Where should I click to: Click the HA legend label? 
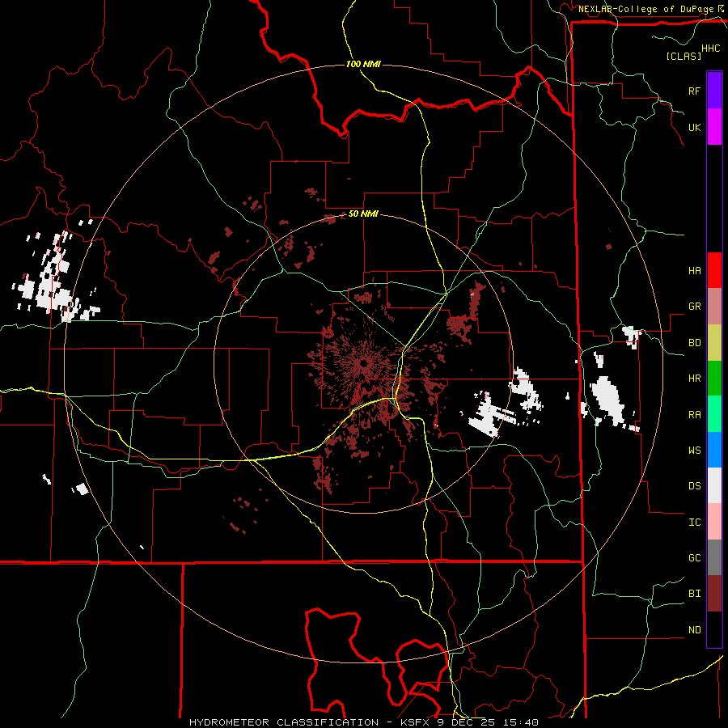tap(694, 270)
